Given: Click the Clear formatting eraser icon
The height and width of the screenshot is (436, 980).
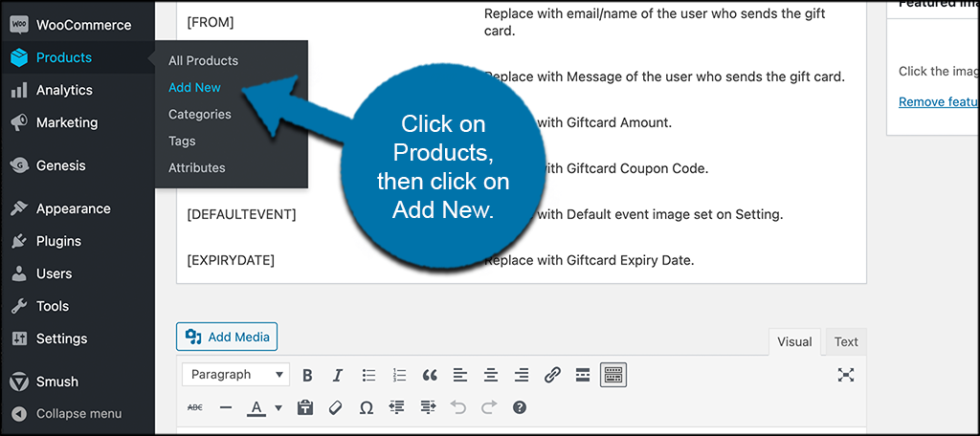Looking at the screenshot, I should [x=336, y=407].
